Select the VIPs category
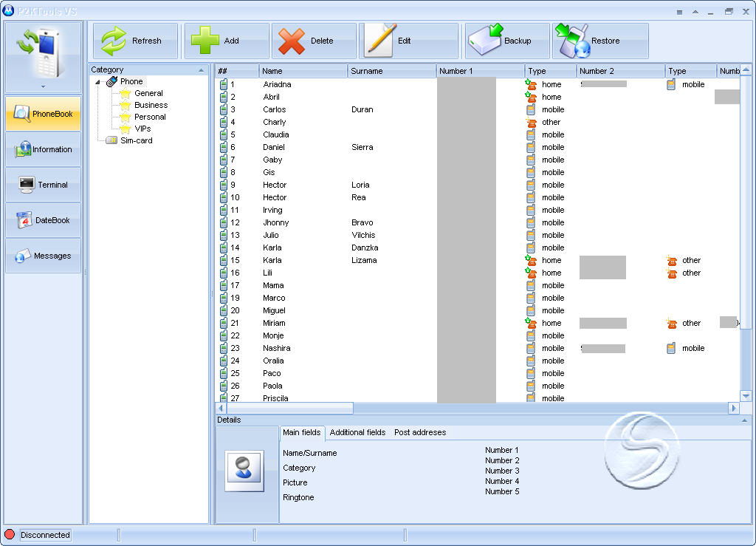756x546 pixels. tap(142, 129)
